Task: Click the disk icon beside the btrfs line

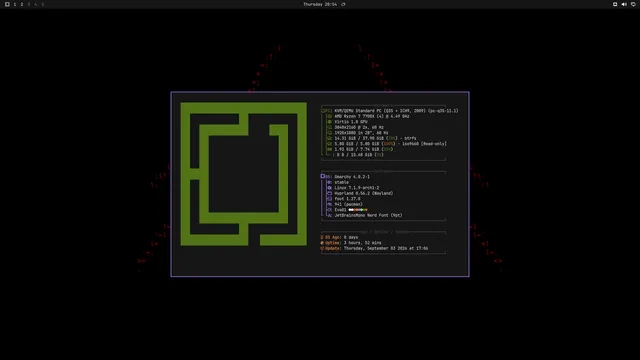Action: pyautogui.click(x=330, y=138)
